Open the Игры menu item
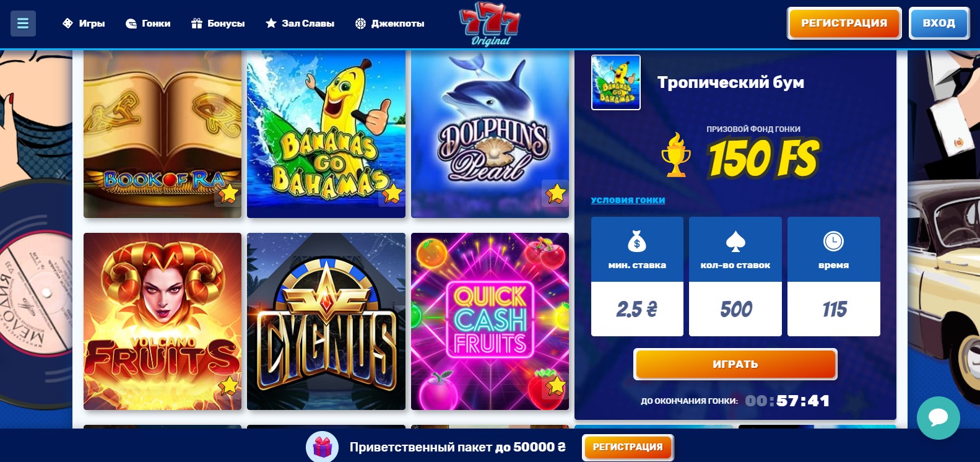The width and height of the screenshot is (980, 462). pyautogui.click(x=84, y=24)
